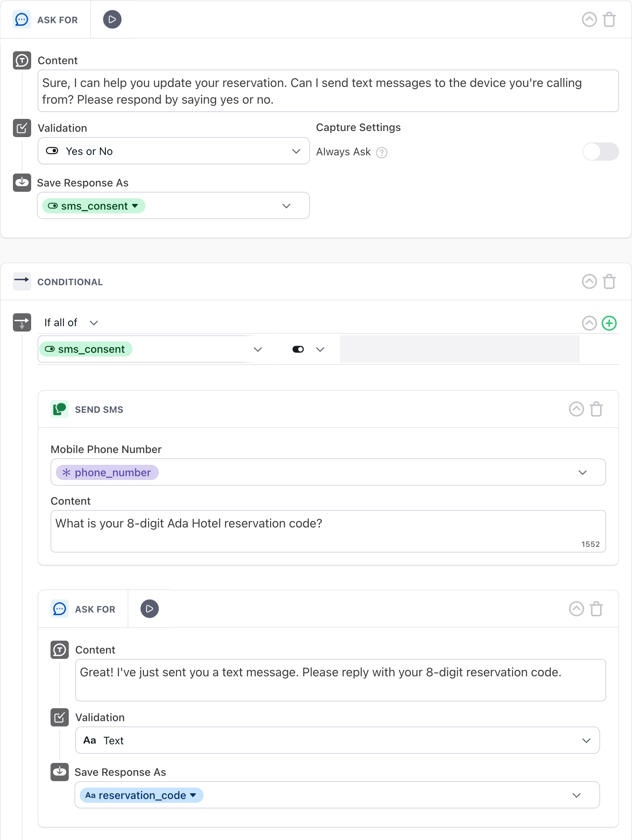Delete the Conditional block
Viewport: 632px width, 840px height.
(609, 282)
